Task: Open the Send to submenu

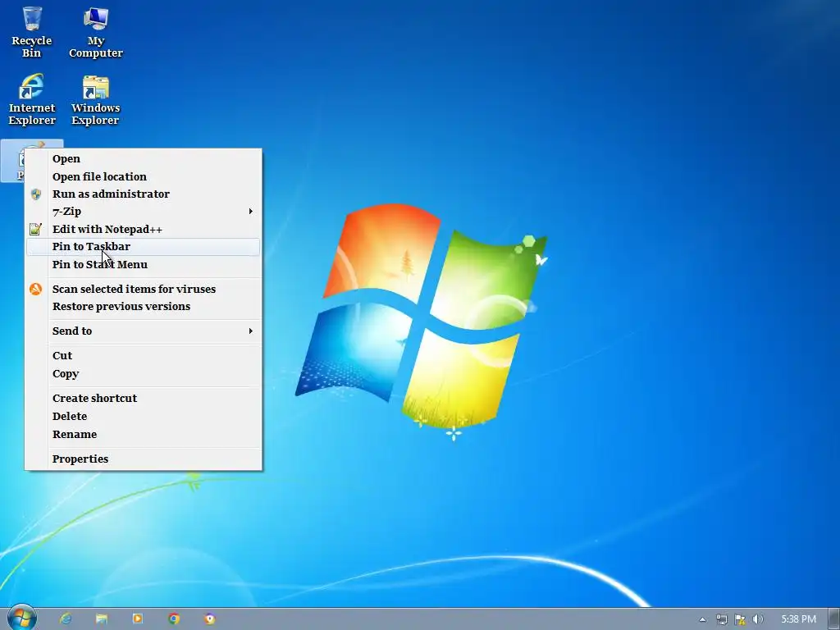Action: (x=143, y=331)
